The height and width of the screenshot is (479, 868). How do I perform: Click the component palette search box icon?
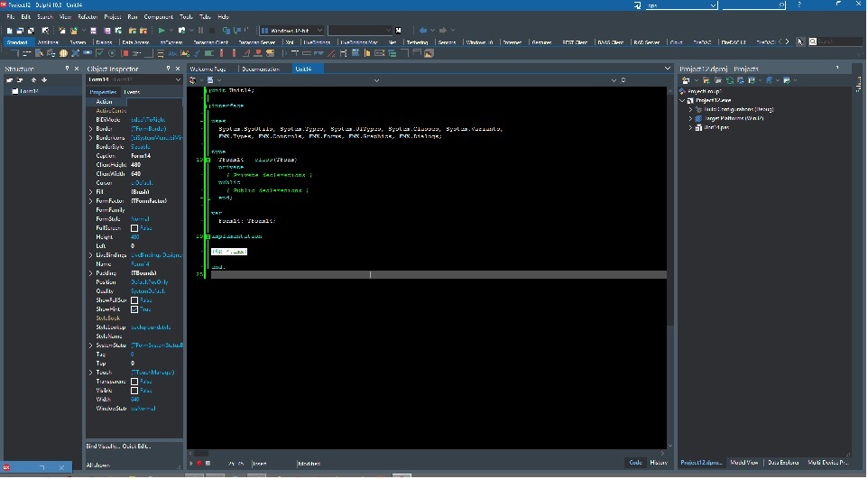coord(813,41)
